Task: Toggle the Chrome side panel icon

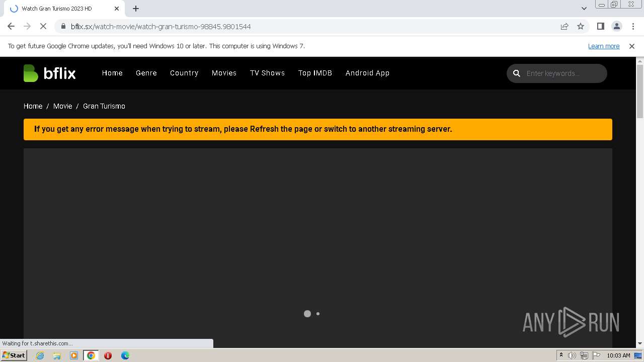Action: click(x=600, y=26)
